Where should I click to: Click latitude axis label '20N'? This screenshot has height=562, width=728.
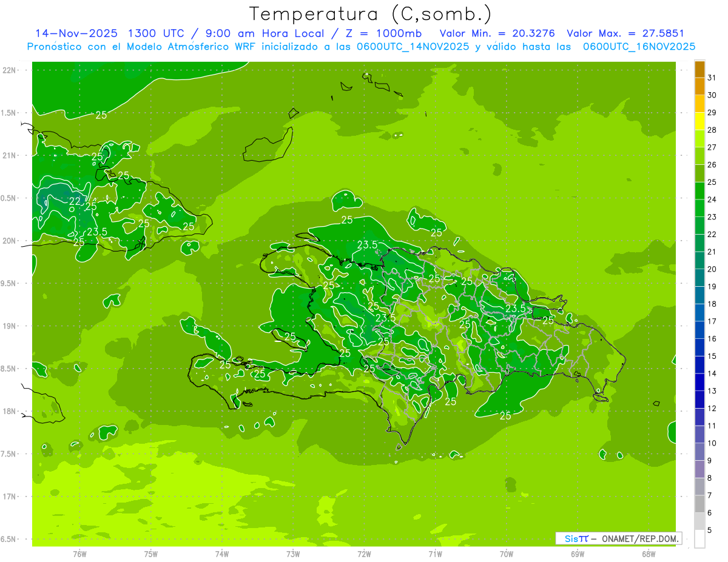click(x=10, y=241)
